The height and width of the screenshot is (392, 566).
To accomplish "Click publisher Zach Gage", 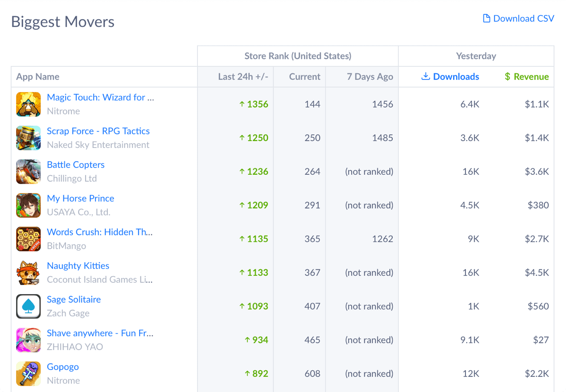I will [x=68, y=313].
